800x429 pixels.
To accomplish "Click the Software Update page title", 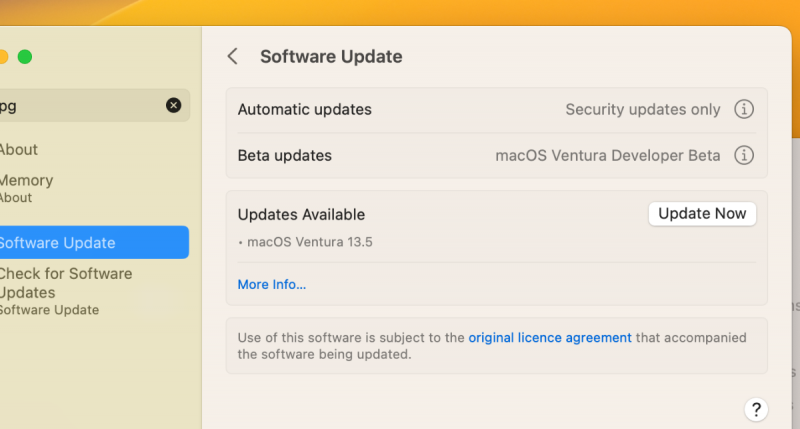I will (x=331, y=57).
